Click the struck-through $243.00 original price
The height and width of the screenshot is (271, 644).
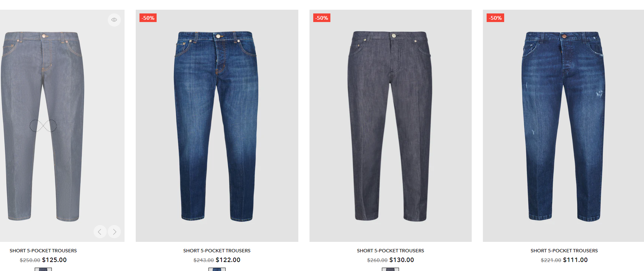pyautogui.click(x=204, y=260)
